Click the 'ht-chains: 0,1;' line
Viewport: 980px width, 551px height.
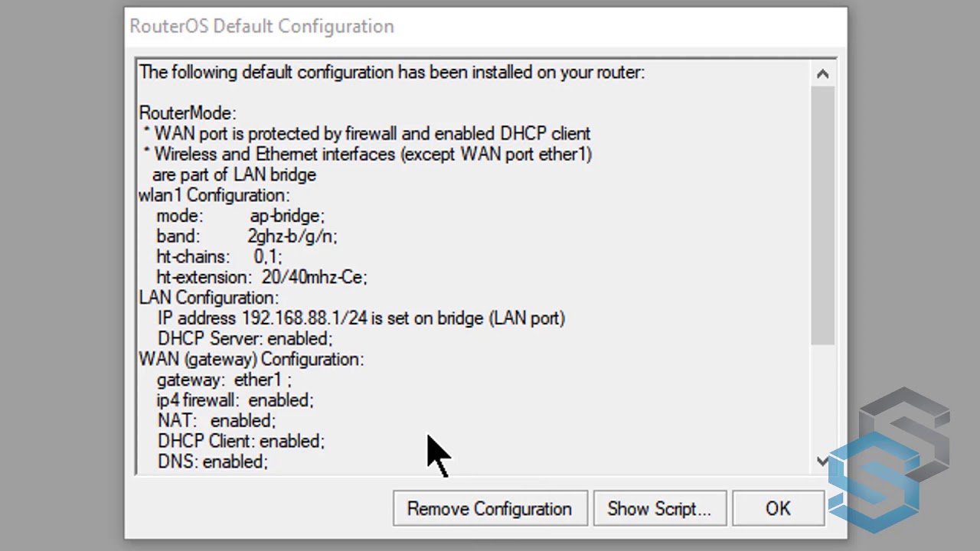[219, 257]
